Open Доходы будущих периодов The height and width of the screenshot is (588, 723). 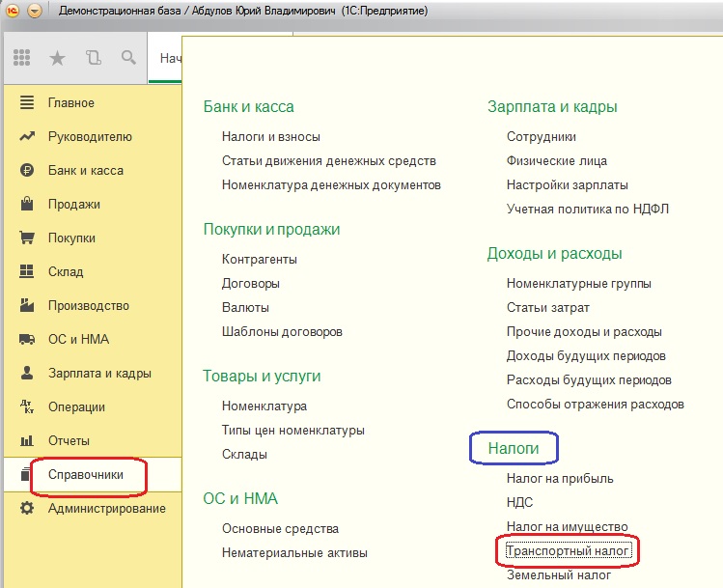click(586, 356)
